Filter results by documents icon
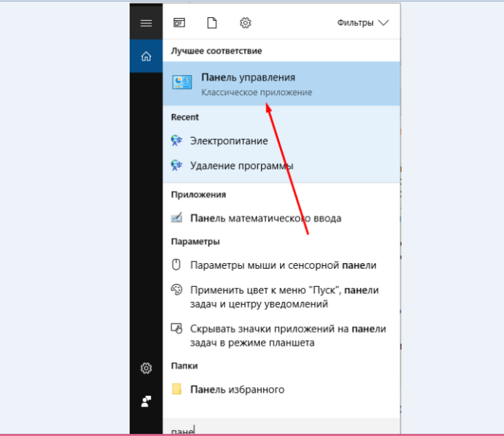504x436 pixels. coord(212,23)
